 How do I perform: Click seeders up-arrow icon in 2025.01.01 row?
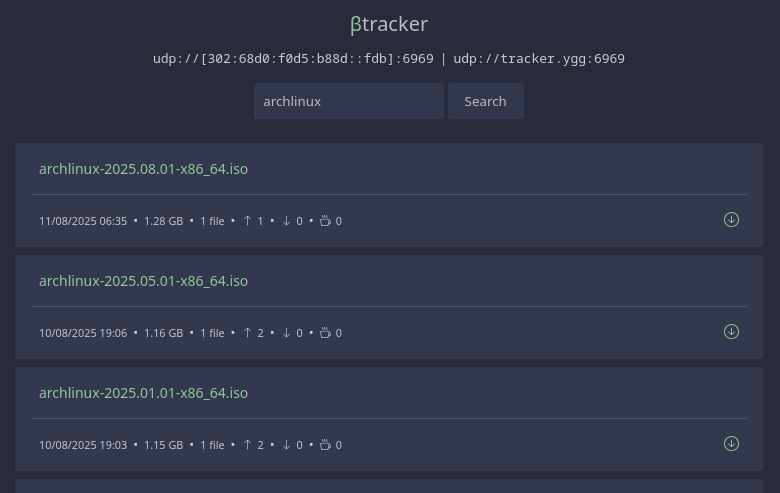click(x=247, y=444)
